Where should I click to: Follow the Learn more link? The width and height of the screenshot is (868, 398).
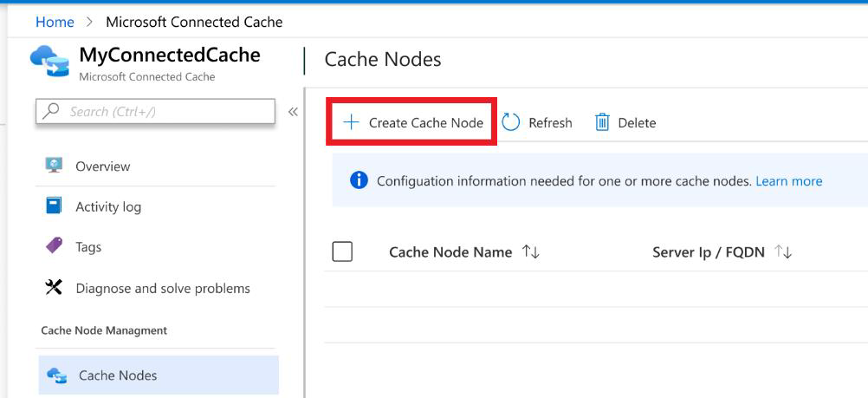(788, 181)
